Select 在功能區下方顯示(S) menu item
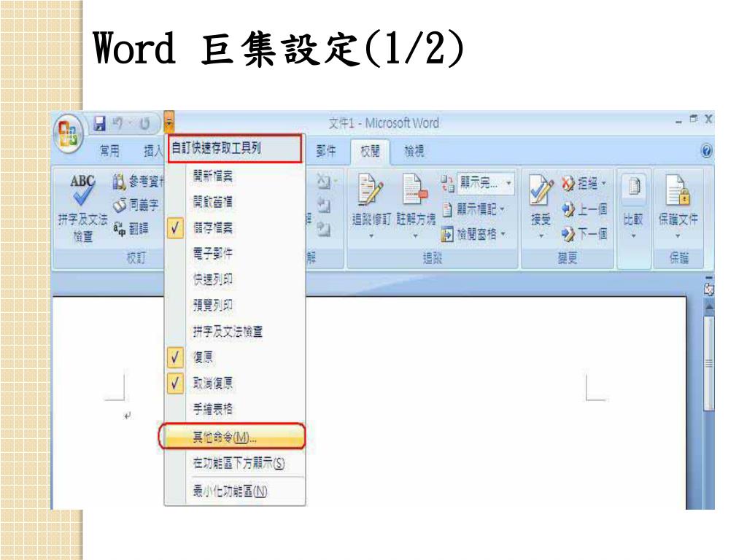The image size is (747, 560). (235, 463)
